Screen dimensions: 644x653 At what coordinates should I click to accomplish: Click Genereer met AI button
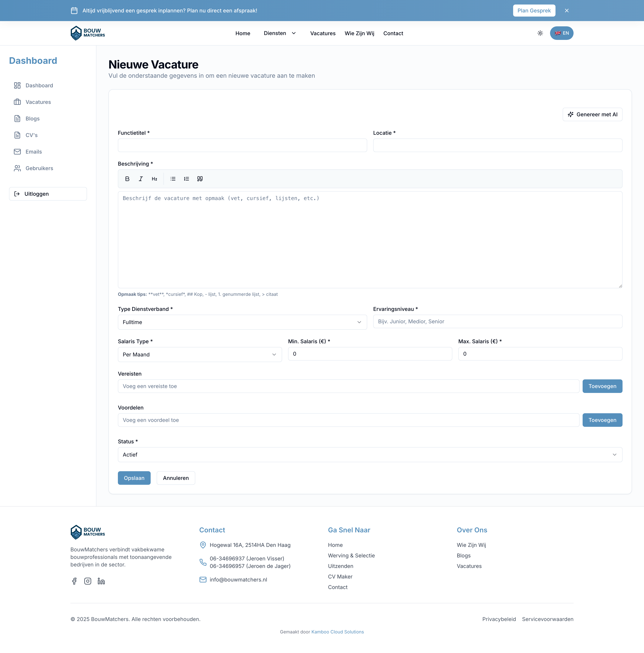(x=592, y=114)
